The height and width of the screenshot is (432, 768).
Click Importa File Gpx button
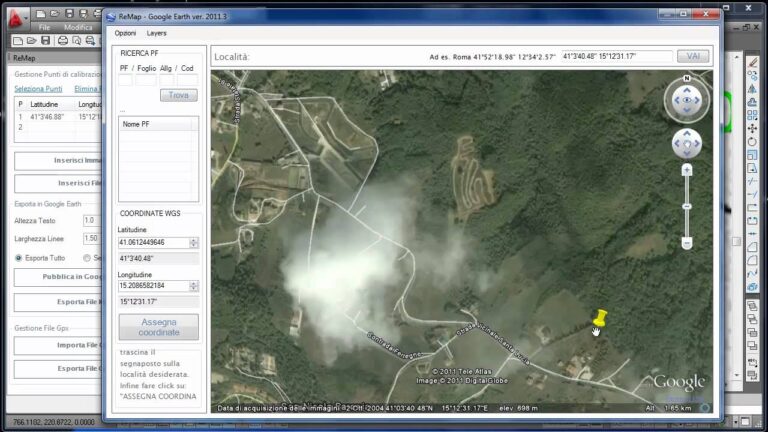(58, 345)
